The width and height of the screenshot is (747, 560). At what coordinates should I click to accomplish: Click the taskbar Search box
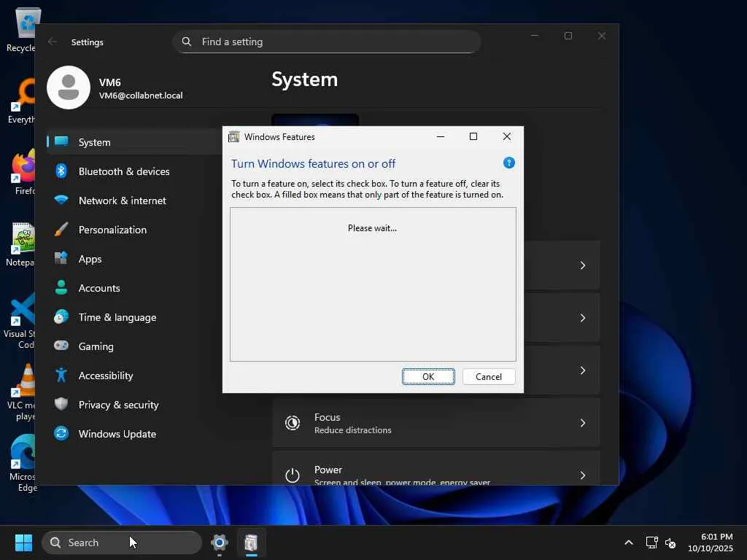122,542
